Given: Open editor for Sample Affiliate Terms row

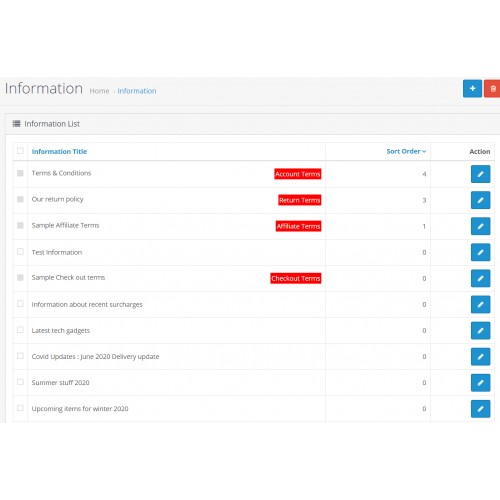Looking at the screenshot, I should [480, 226].
